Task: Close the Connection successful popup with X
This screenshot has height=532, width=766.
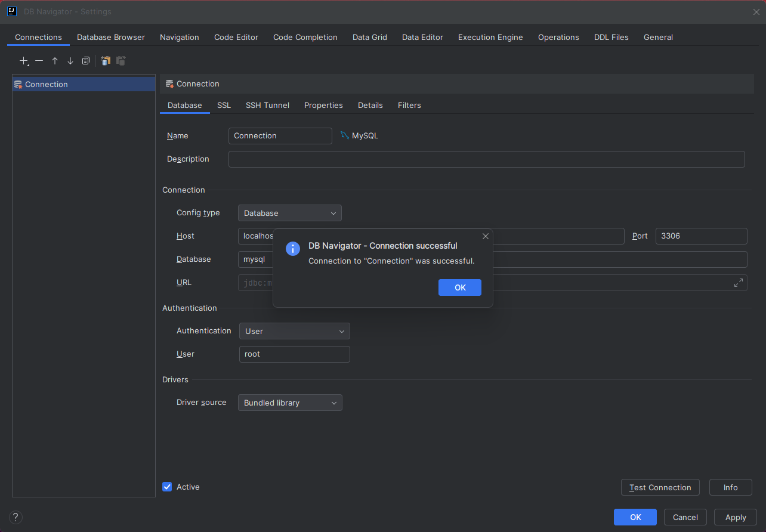Action: [x=486, y=236]
